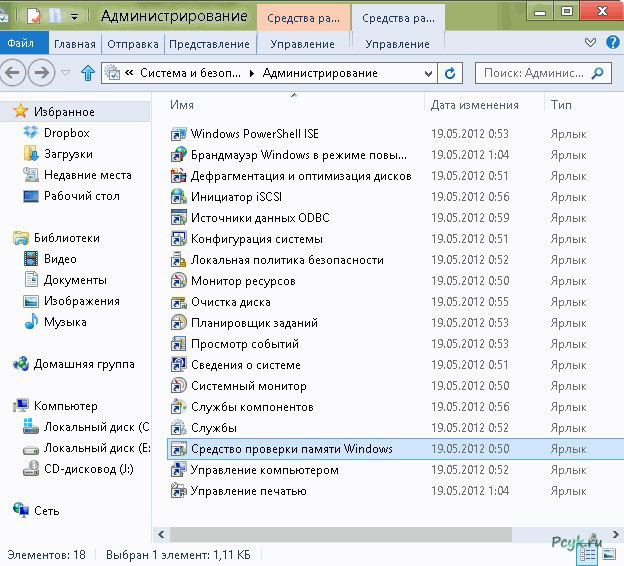Open recent locations dropdown next to Forward
Viewport: 624px width, 566px height.
click(x=67, y=73)
